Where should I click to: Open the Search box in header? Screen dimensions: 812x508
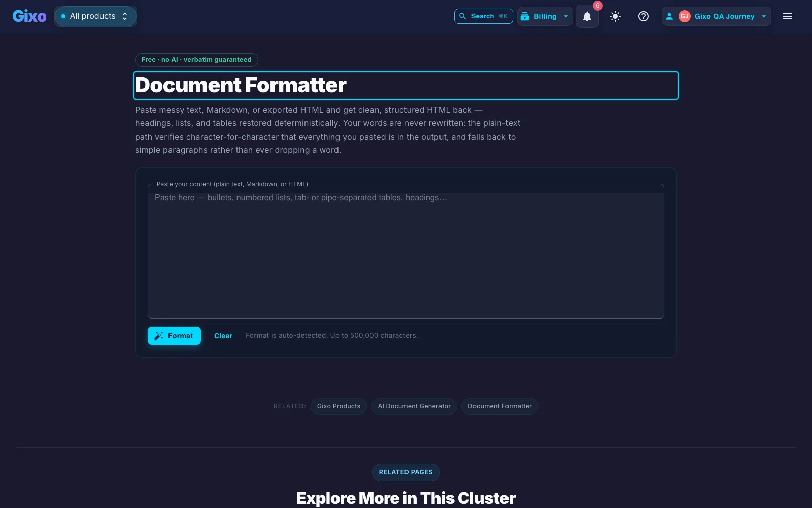483,16
